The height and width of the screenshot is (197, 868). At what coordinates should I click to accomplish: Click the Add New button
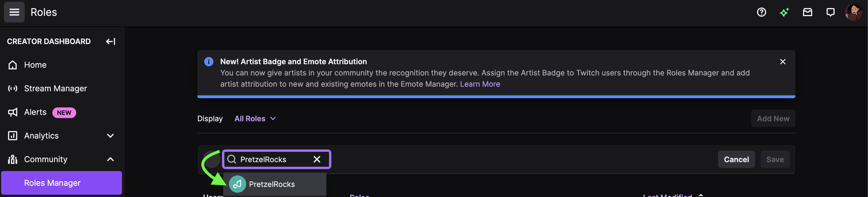[x=773, y=119]
